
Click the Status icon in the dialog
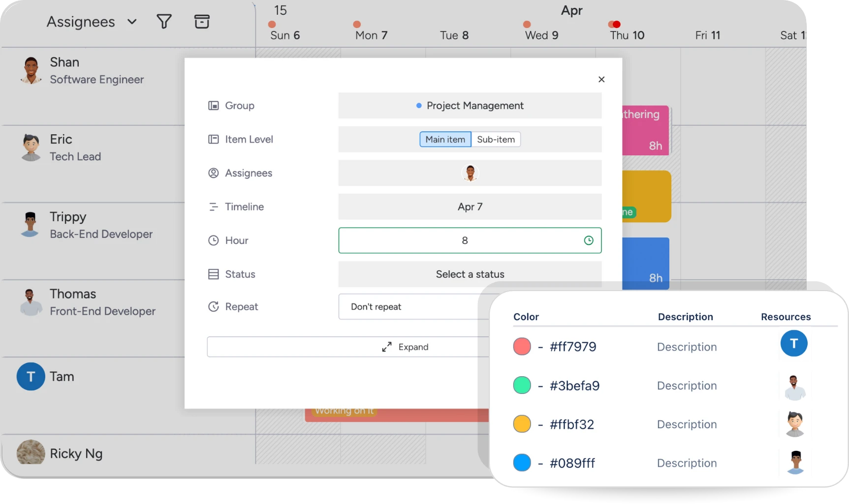click(213, 274)
